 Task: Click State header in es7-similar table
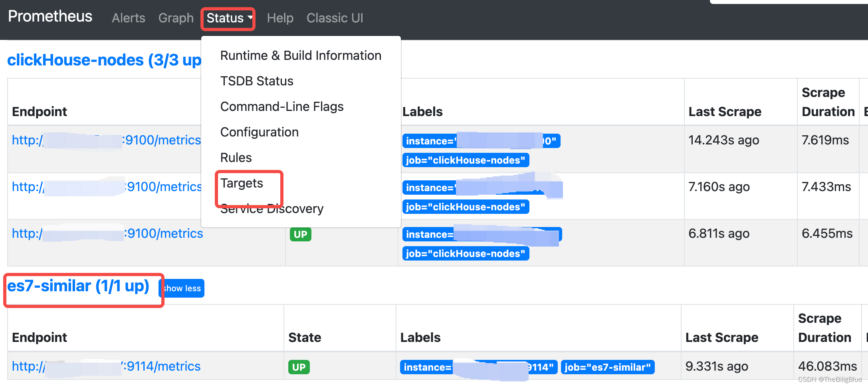[305, 338]
